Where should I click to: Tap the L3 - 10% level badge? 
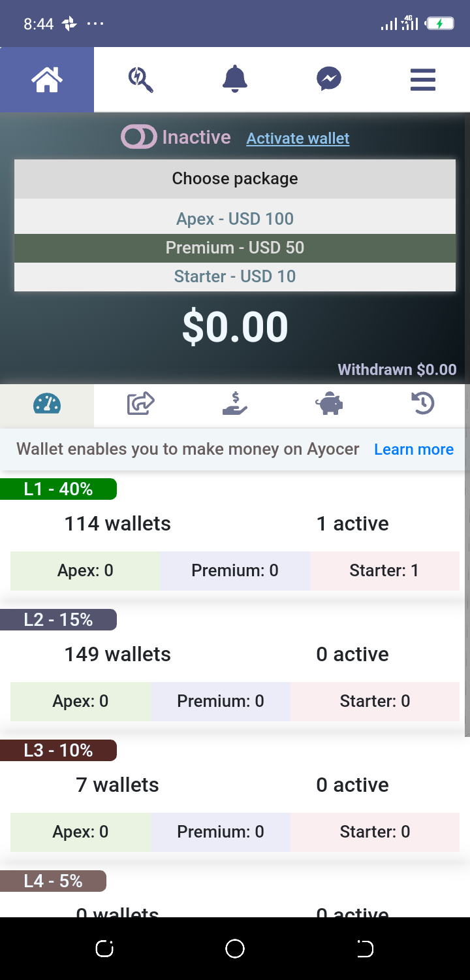click(58, 750)
